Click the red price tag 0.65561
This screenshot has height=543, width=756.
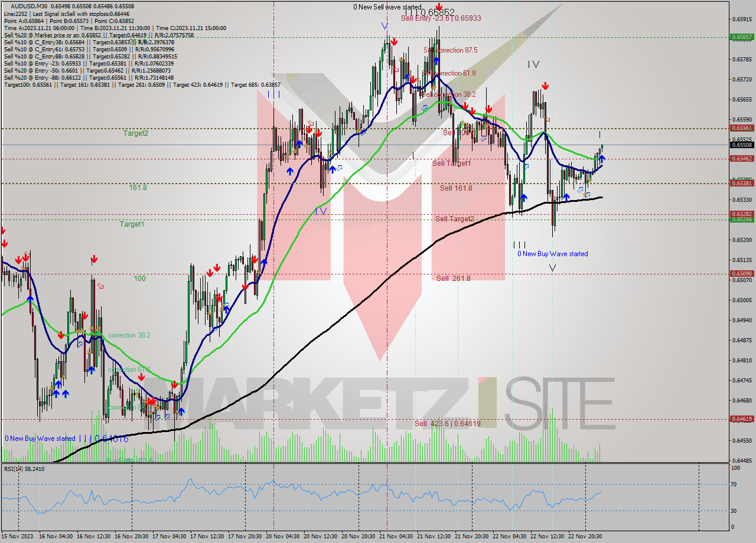click(742, 127)
